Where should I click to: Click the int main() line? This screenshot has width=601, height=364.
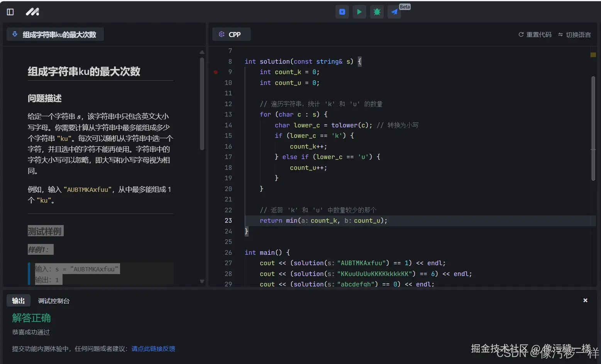[x=267, y=252]
